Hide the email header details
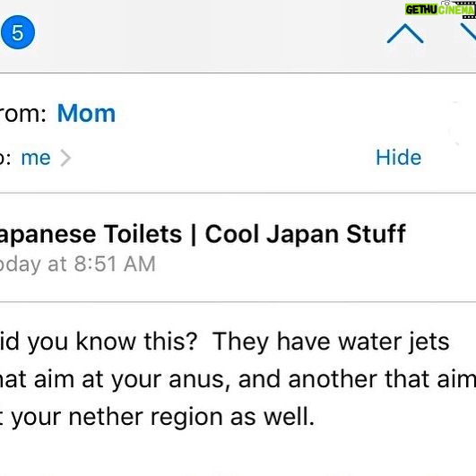The image size is (476, 476). click(398, 157)
